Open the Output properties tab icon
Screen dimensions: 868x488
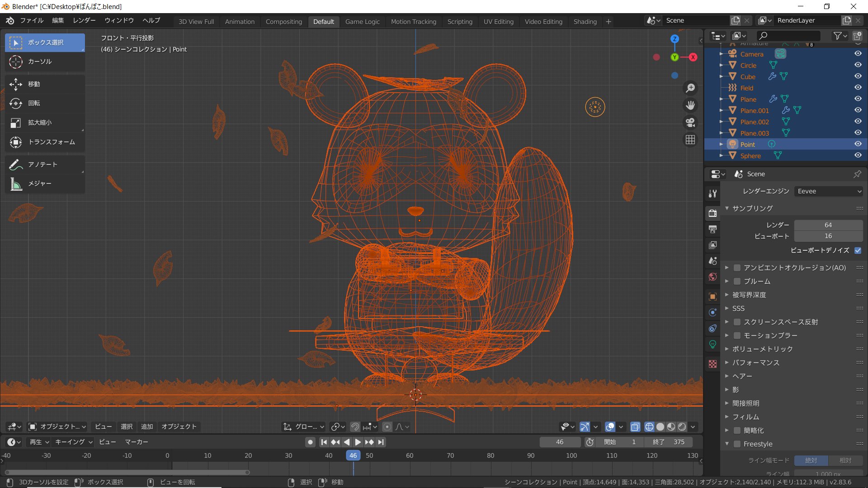coord(712,229)
